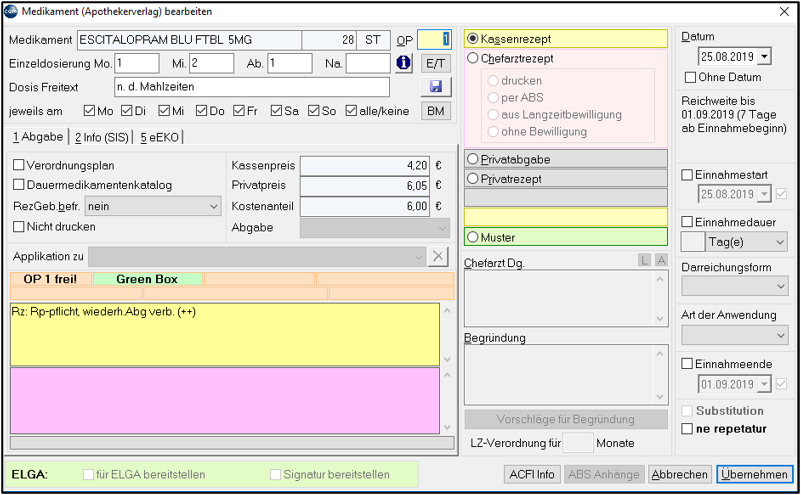Check ne repetatur checkbox
This screenshot has width=801, height=495.
687,429
